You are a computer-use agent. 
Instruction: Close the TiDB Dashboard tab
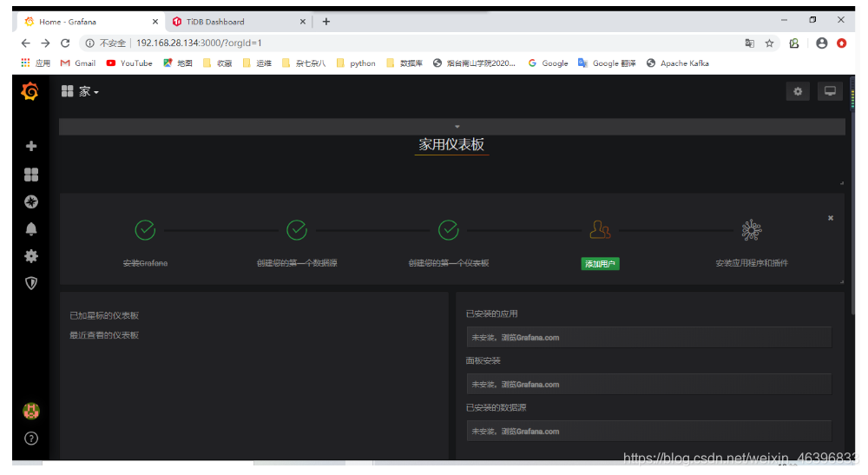pos(302,22)
